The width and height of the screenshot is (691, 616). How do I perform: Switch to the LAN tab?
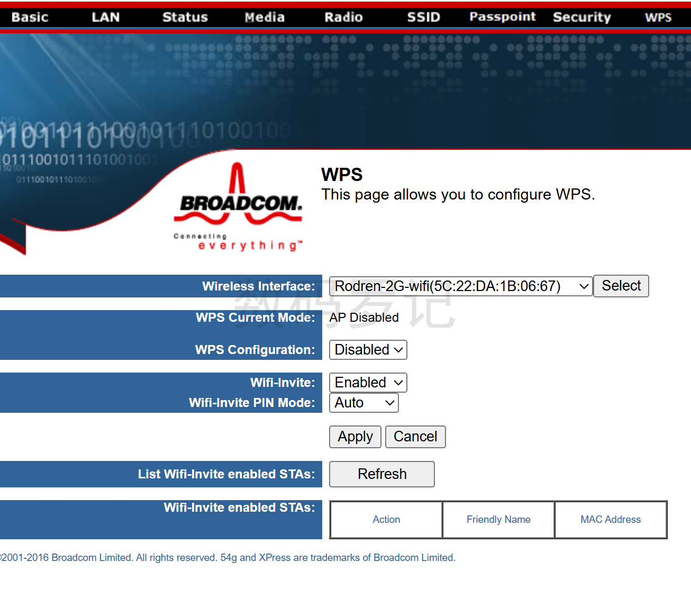point(105,17)
